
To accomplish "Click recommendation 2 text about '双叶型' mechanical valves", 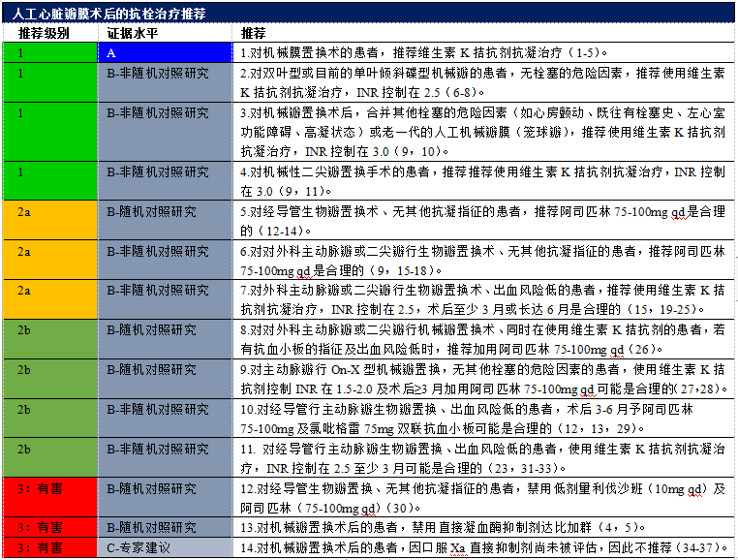I will (482, 82).
